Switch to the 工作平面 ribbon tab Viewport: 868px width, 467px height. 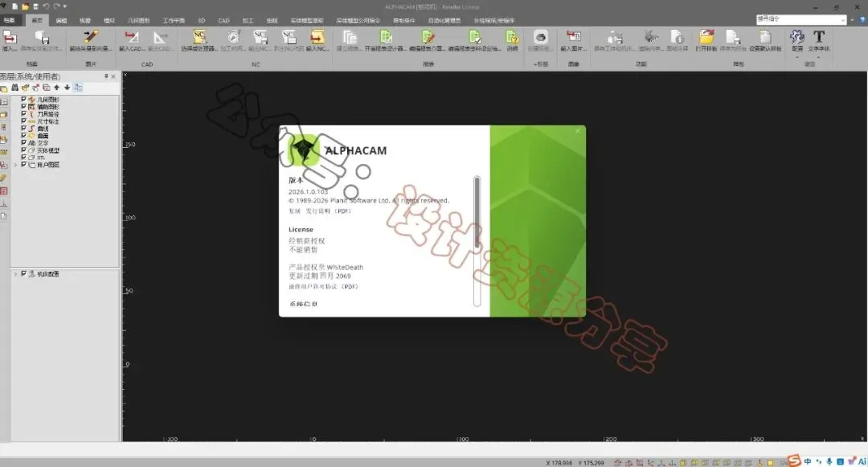coord(174,20)
